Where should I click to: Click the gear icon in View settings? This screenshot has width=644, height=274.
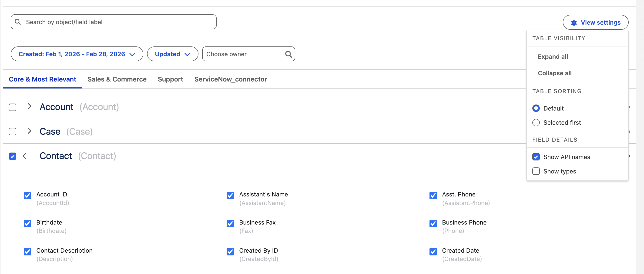coord(574,23)
